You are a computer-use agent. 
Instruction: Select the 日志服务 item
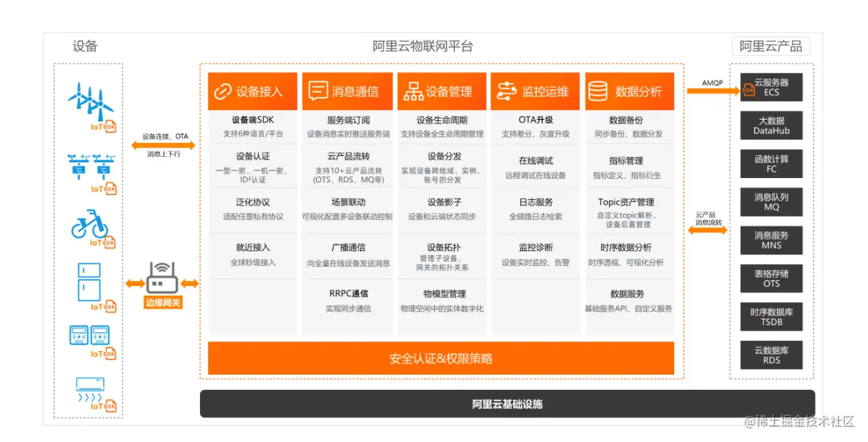pyautogui.click(x=535, y=202)
